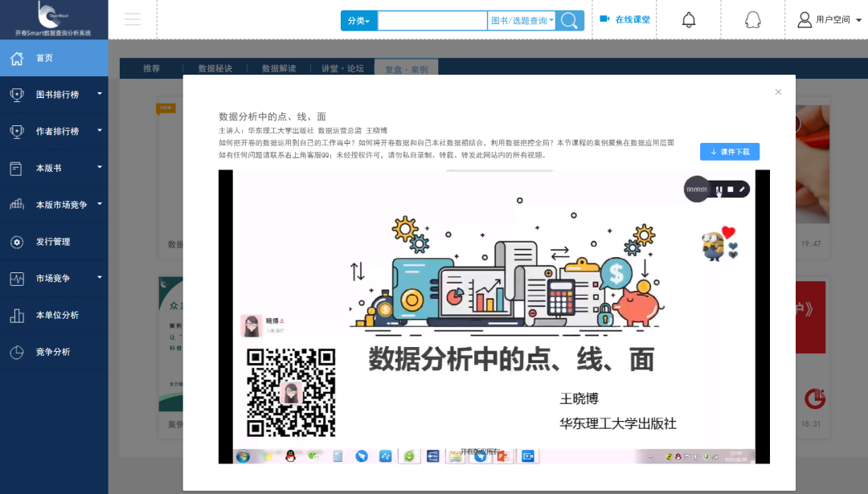Switch to the 讲堂·论坛 tab
This screenshot has height=494, width=868.
pos(342,68)
